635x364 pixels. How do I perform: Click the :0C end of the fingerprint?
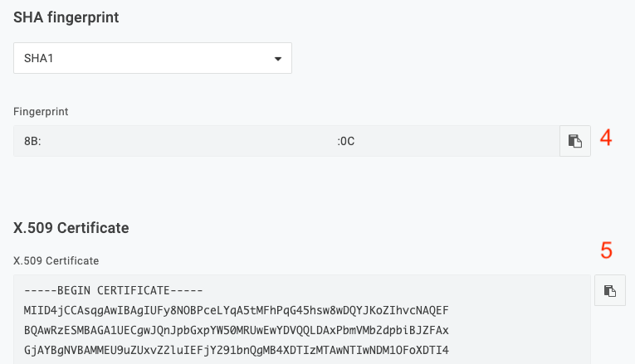click(x=346, y=141)
